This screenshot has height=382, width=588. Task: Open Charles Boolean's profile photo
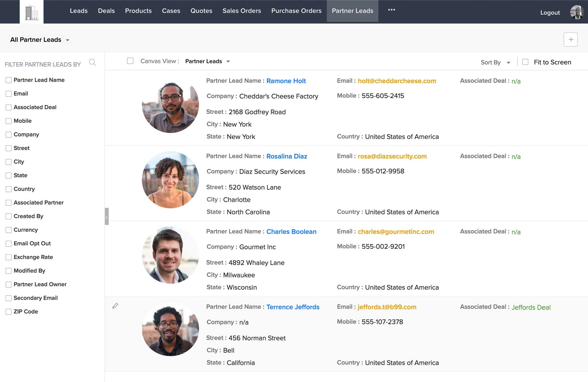tap(170, 255)
